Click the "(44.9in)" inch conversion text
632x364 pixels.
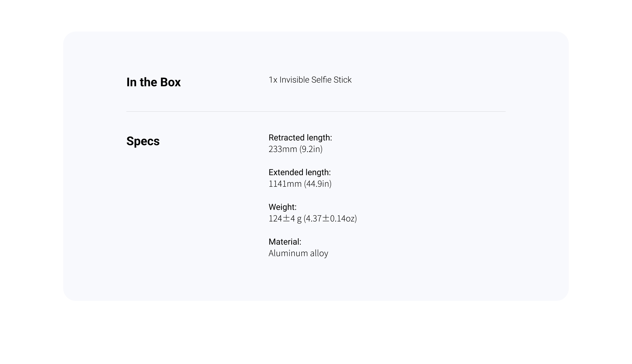(318, 184)
